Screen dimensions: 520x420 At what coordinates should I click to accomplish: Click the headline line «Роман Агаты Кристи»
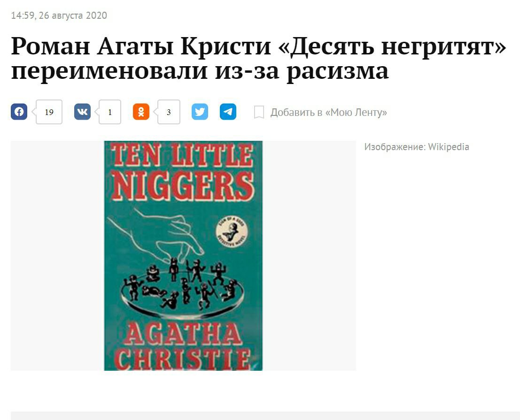click(x=141, y=46)
